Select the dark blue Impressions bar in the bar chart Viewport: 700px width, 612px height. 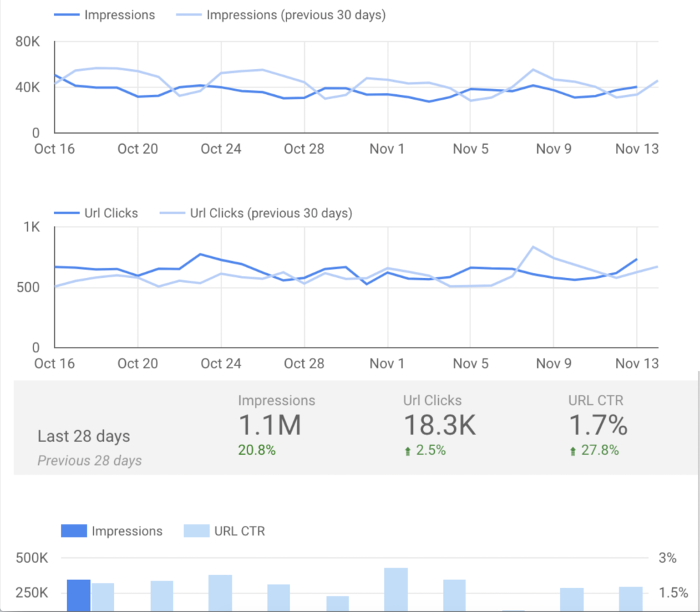pyautogui.click(x=79, y=596)
